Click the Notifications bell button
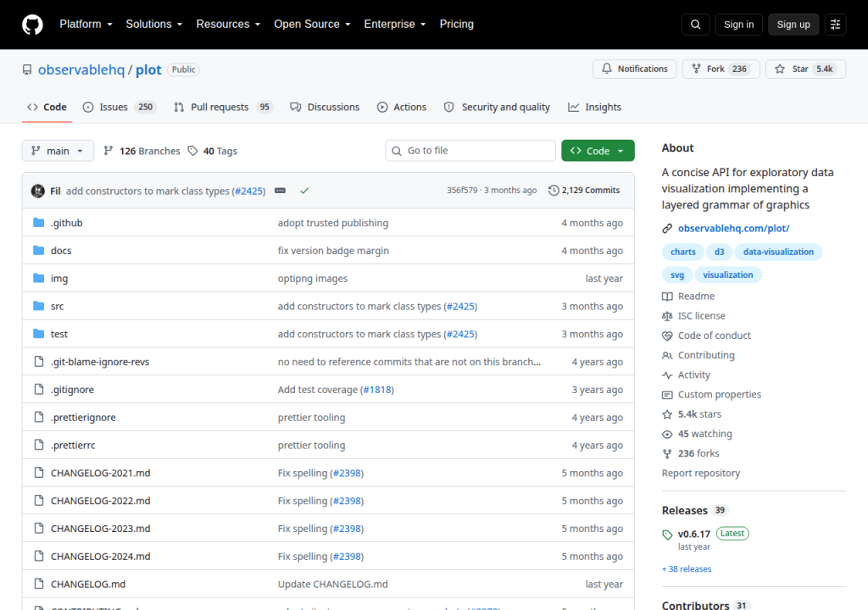This screenshot has height=610, width=868. (634, 69)
